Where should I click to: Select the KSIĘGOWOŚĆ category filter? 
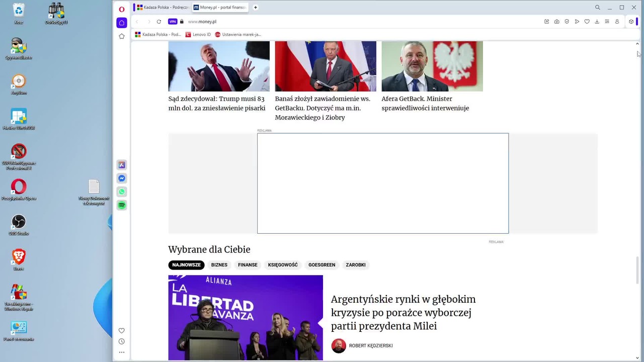(283, 265)
